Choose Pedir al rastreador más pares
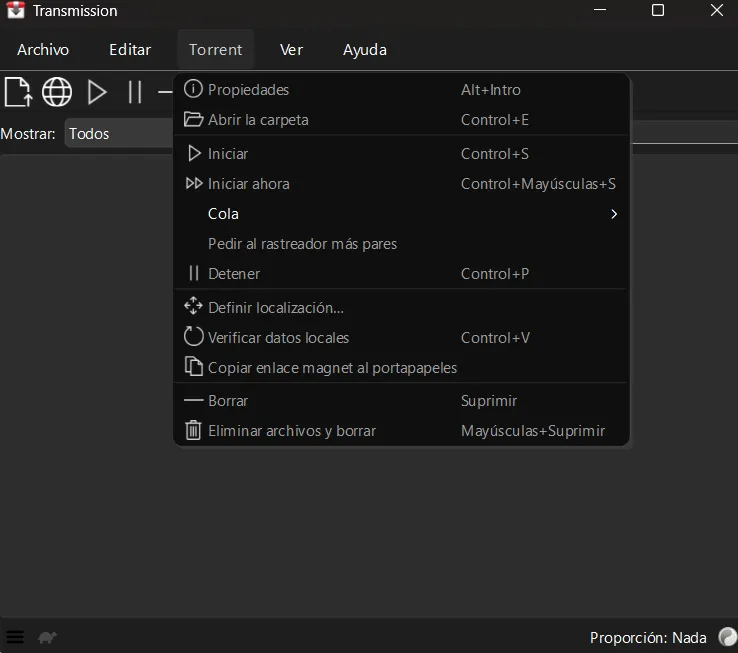Image resolution: width=738 pixels, height=653 pixels. coord(401,244)
